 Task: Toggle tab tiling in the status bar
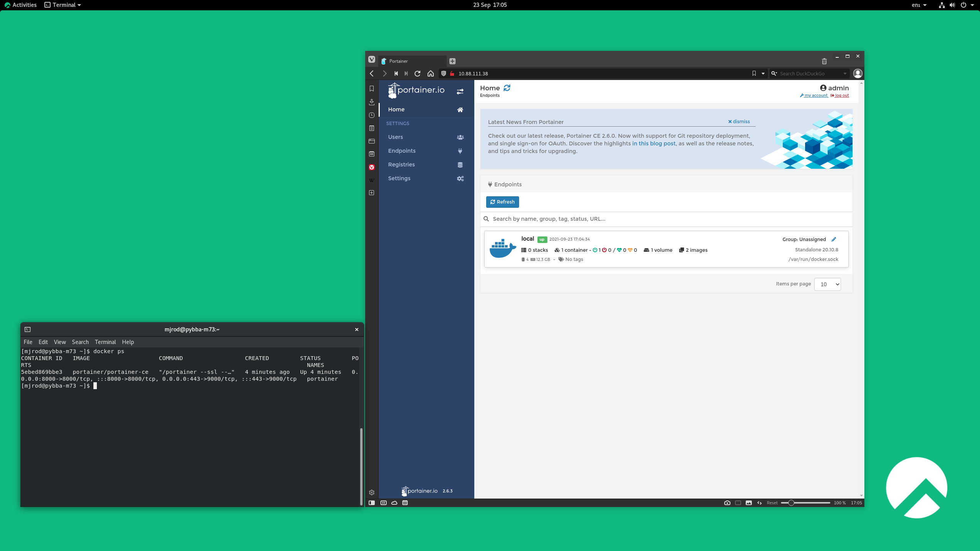pyautogui.click(x=738, y=503)
